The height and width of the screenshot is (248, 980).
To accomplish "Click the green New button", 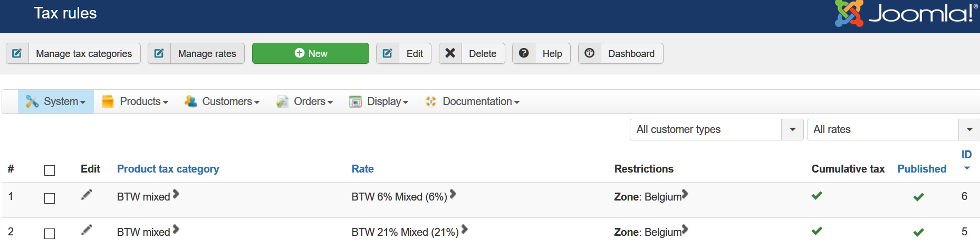I will point(311,53).
